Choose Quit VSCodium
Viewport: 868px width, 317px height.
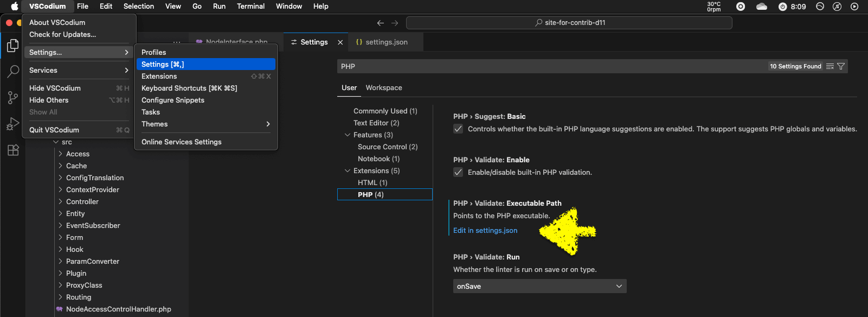click(x=79, y=130)
